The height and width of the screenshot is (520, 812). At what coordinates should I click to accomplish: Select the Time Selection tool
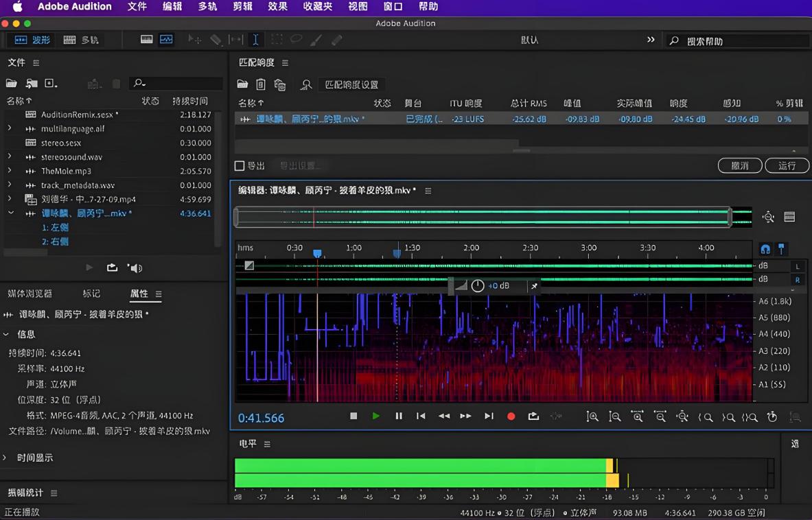(255, 40)
